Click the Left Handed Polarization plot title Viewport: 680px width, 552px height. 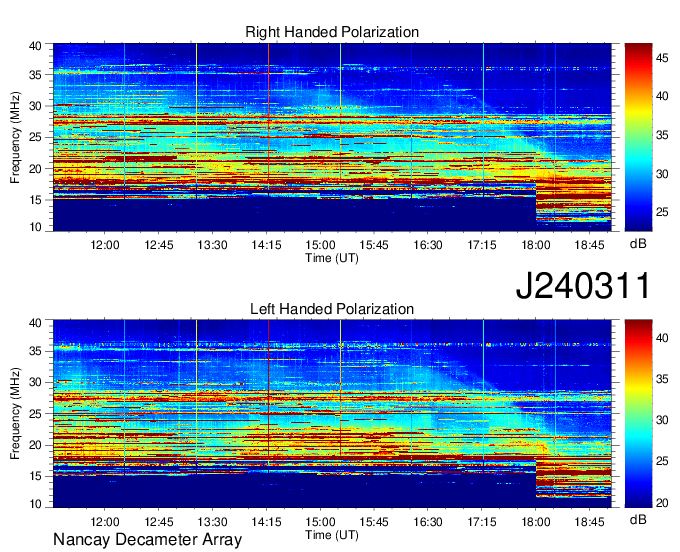(332, 309)
